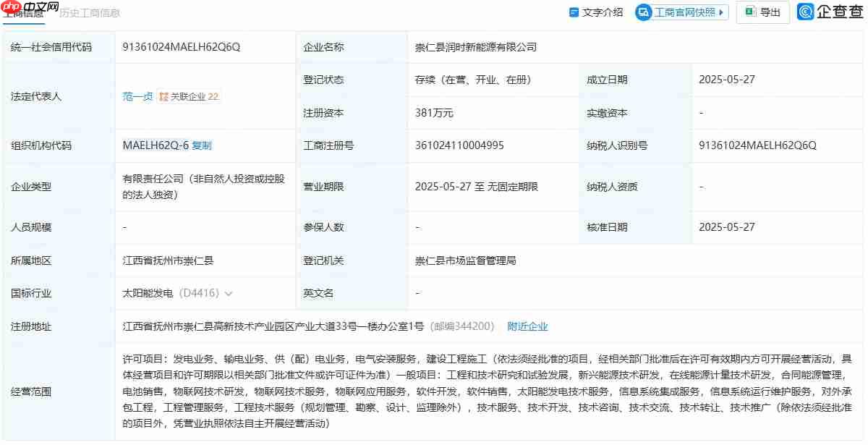
Task: Click the blue 文字介绍 document icon
Action: point(574,11)
